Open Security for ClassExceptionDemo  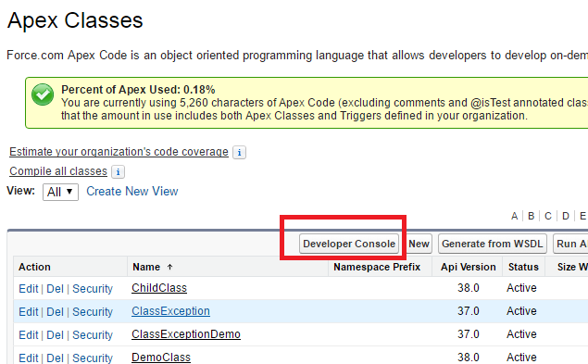[93, 335]
